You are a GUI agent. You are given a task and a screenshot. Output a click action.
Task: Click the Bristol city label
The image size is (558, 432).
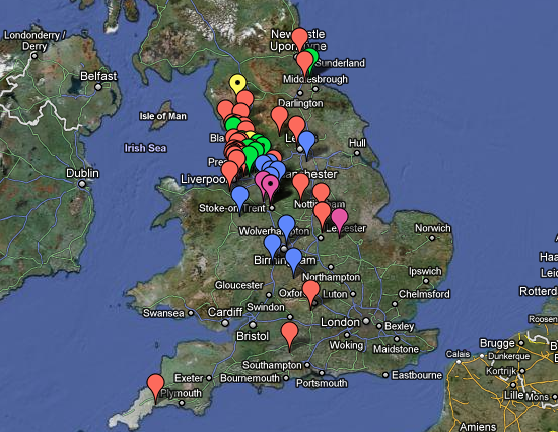pos(252,336)
